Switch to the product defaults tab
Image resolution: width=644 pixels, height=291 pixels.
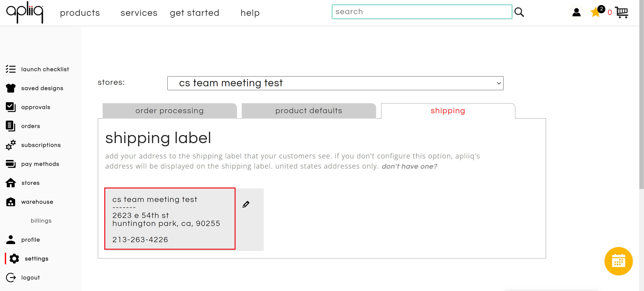pyautogui.click(x=309, y=111)
